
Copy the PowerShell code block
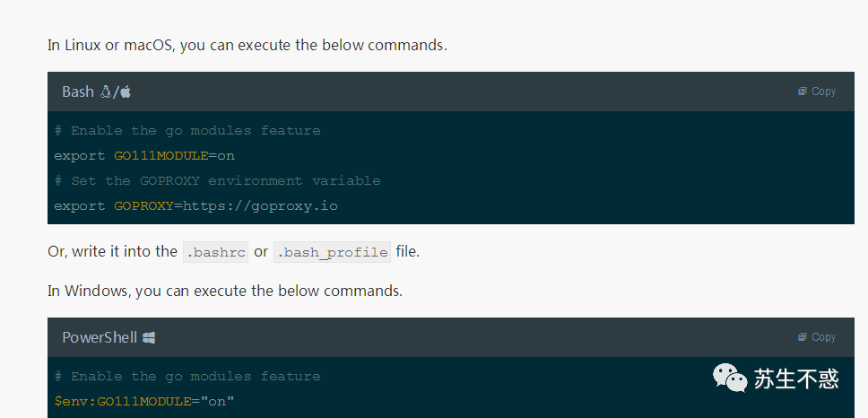point(817,337)
